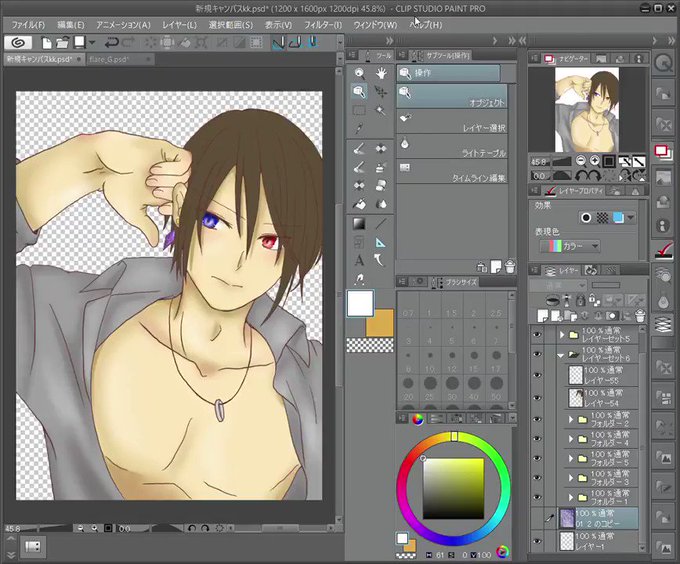
Task: Select the rectangle Selection area tool
Action: pos(359,110)
